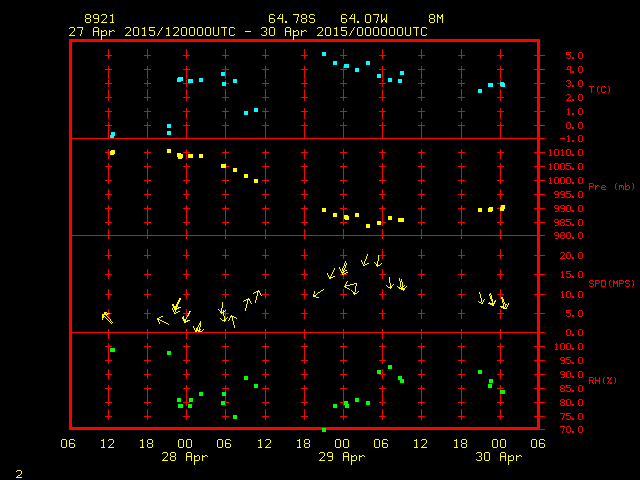Click the '4.0' temperature tick value

[x=574, y=70]
